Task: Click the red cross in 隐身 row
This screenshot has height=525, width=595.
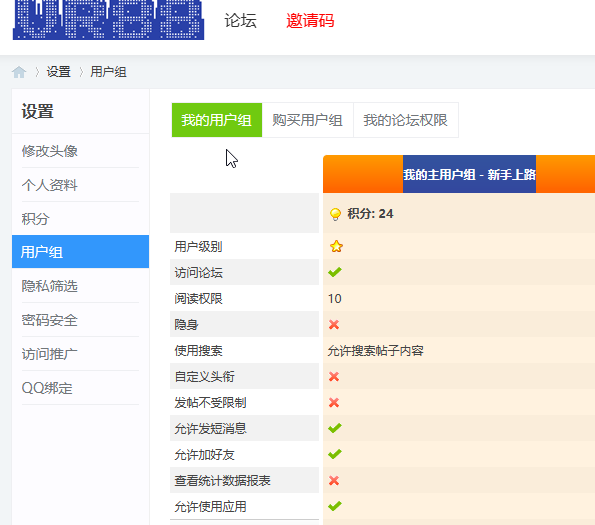Action: tap(334, 324)
